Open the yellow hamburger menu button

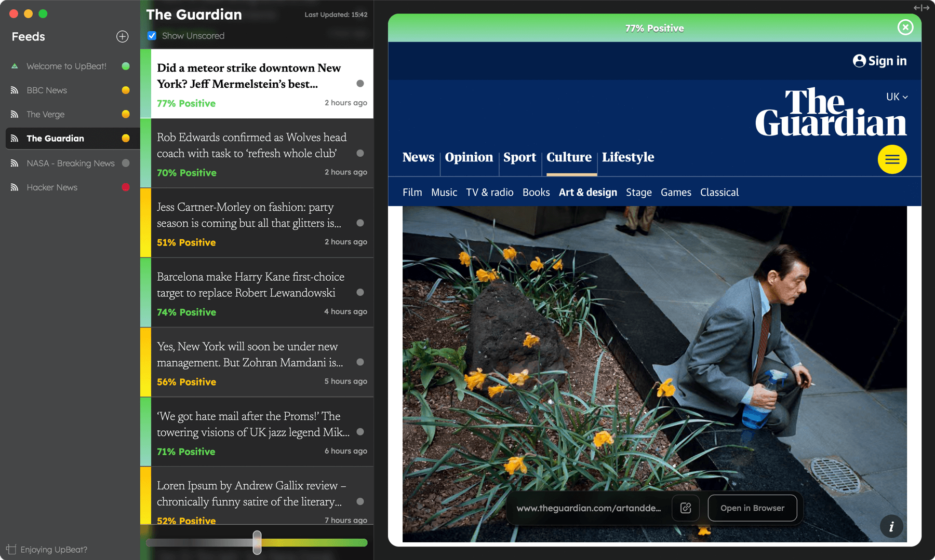[x=892, y=159]
